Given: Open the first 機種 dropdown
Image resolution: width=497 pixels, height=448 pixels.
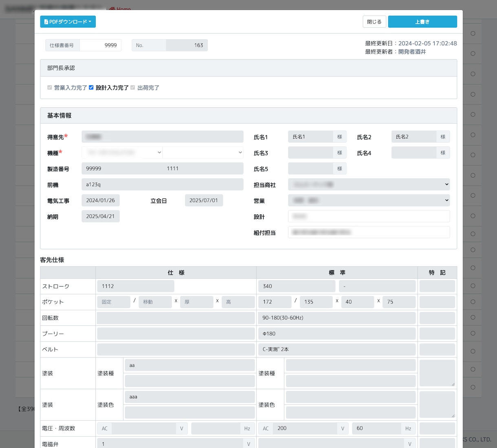Looking at the screenshot, I should coord(122,152).
